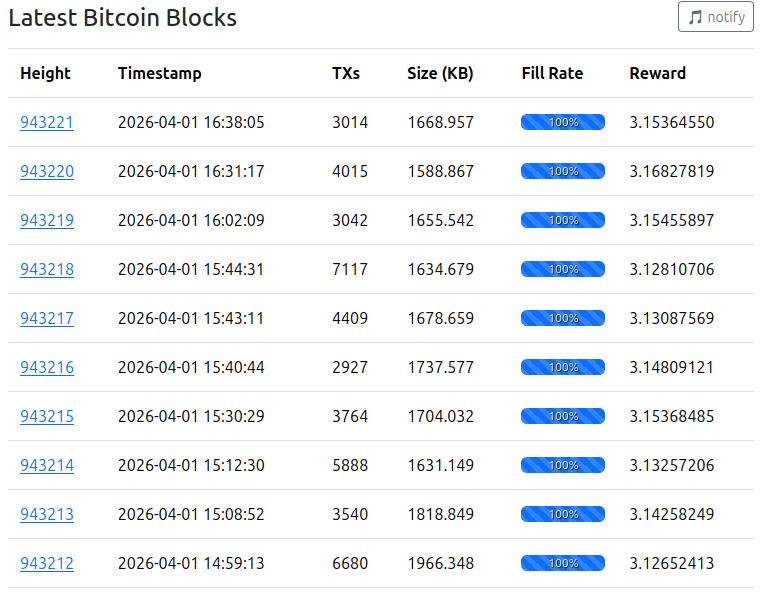Click fill rate bar in the 3.16827819 reward row
This screenshot has height=594, width=761.
point(563,171)
